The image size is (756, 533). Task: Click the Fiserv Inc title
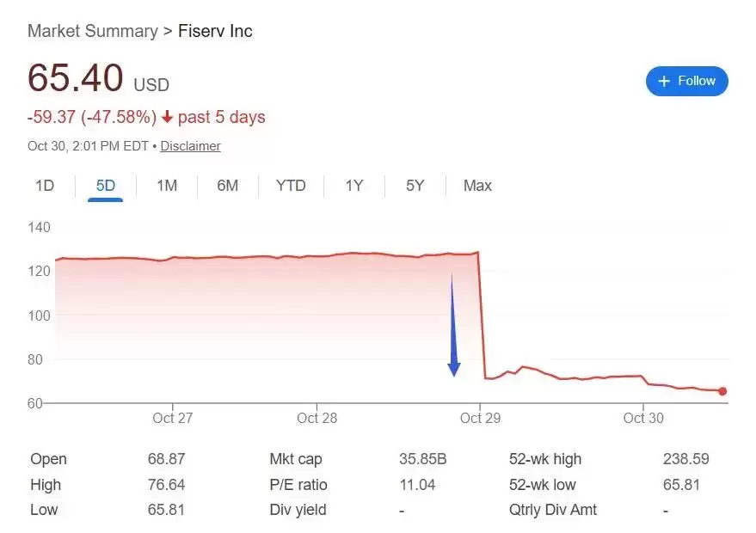tap(215, 32)
